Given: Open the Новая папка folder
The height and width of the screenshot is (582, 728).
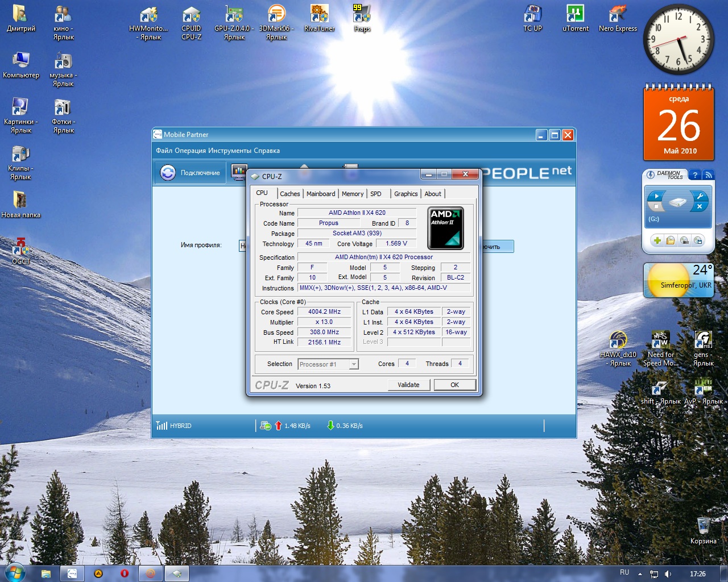Looking at the screenshot, I should coord(20,205).
